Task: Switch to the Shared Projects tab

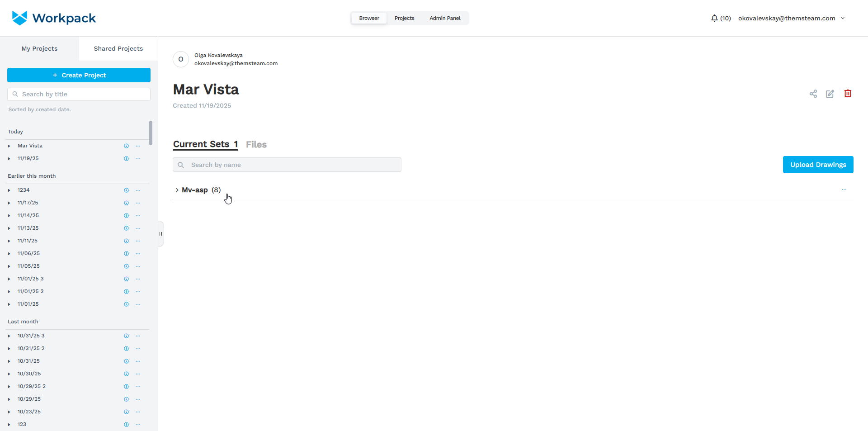Action: click(x=118, y=48)
